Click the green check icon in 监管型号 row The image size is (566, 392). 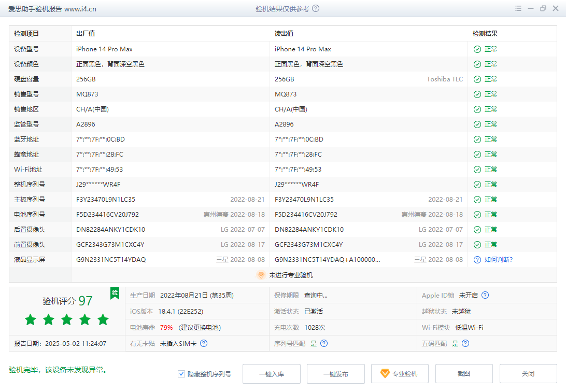(x=477, y=124)
